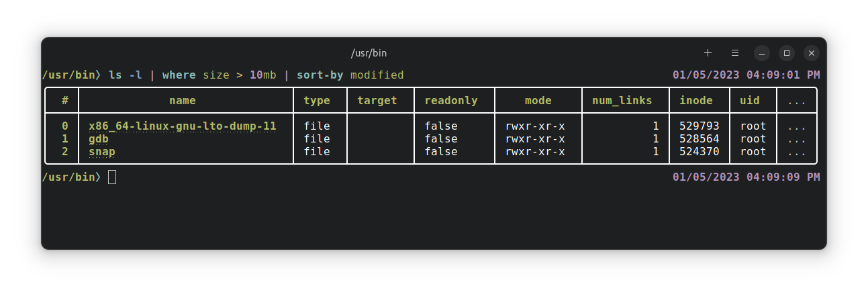Click the 'name' column header
The image size is (868, 295).
(183, 101)
